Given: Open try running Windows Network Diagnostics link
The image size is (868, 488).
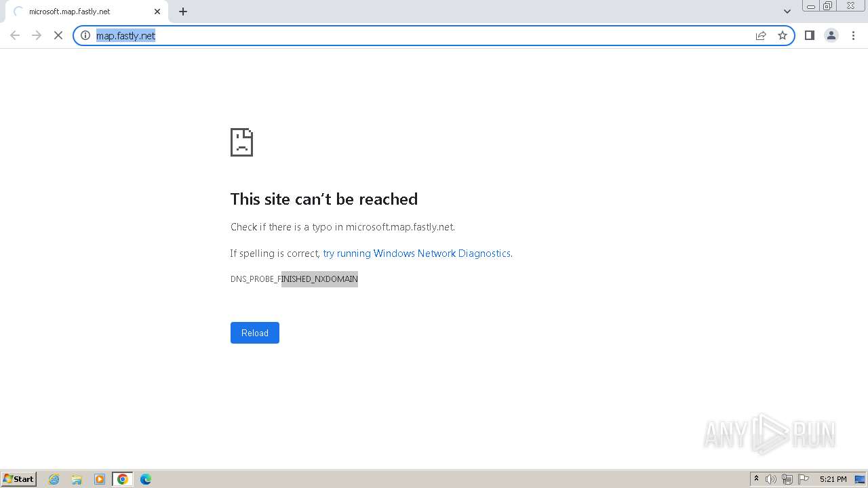Looking at the screenshot, I should 416,253.
